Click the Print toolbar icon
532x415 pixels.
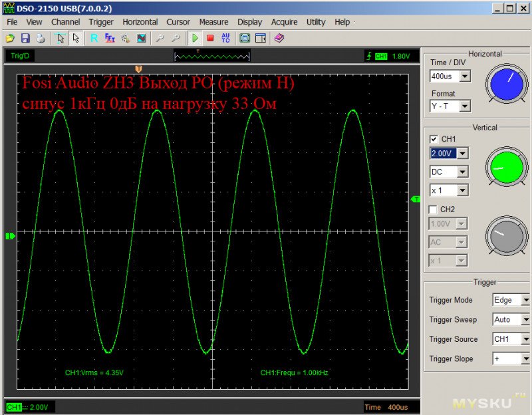click(x=40, y=39)
